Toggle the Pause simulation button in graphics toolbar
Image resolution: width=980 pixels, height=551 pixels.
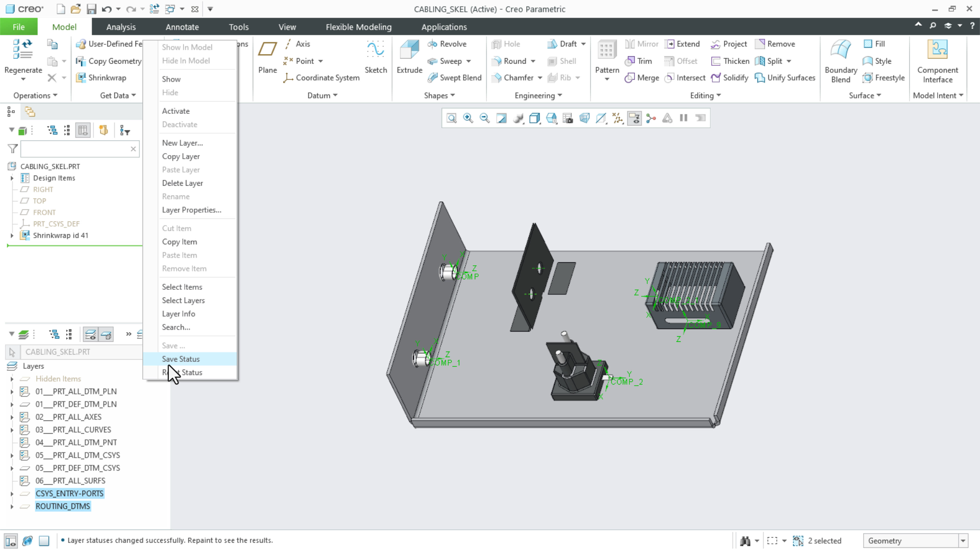[684, 118]
